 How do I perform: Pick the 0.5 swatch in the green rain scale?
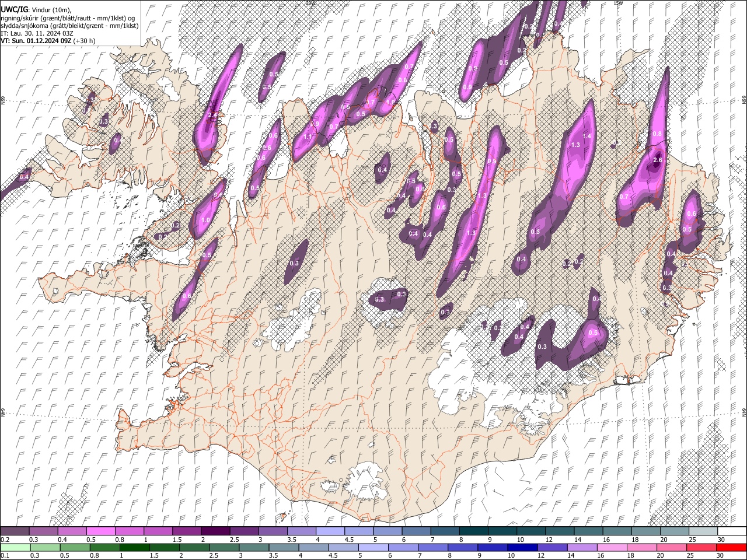point(75,548)
